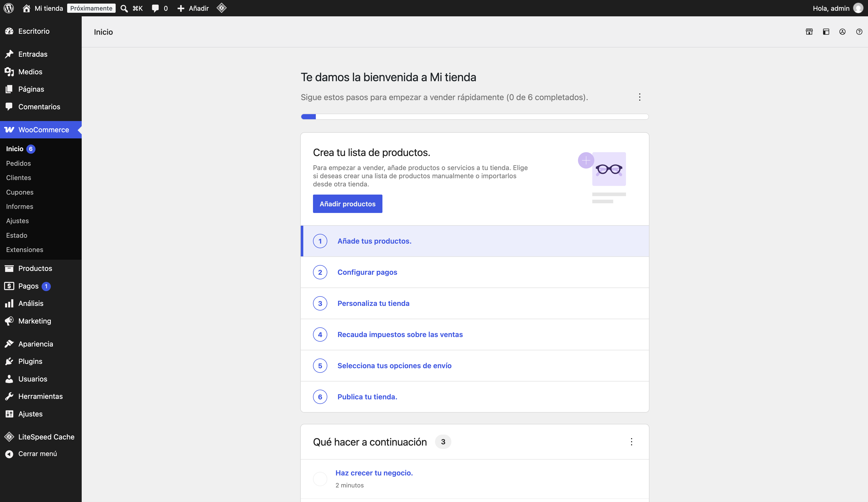Click the Añadir productos button

pyautogui.click(x=347, y=204)
